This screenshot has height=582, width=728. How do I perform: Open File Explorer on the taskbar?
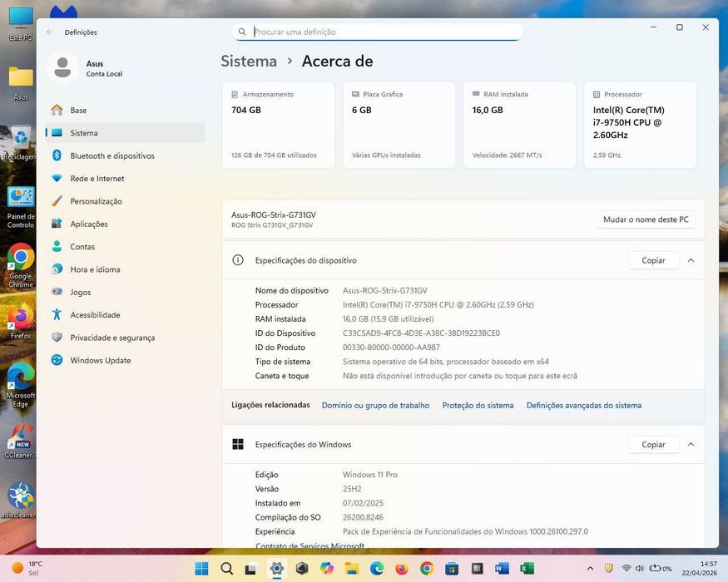coord(352,569)
